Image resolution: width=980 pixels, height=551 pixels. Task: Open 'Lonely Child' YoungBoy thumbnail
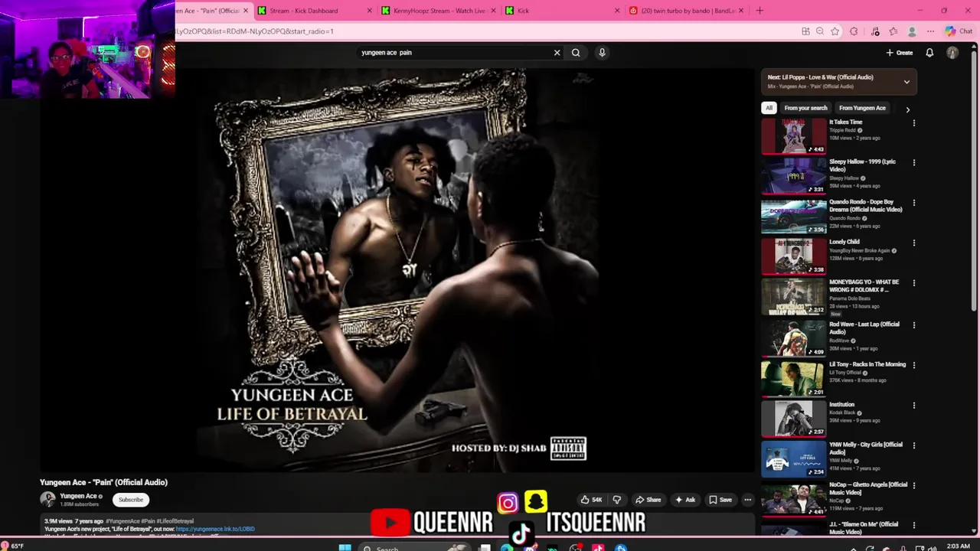[x=794, y=256]
